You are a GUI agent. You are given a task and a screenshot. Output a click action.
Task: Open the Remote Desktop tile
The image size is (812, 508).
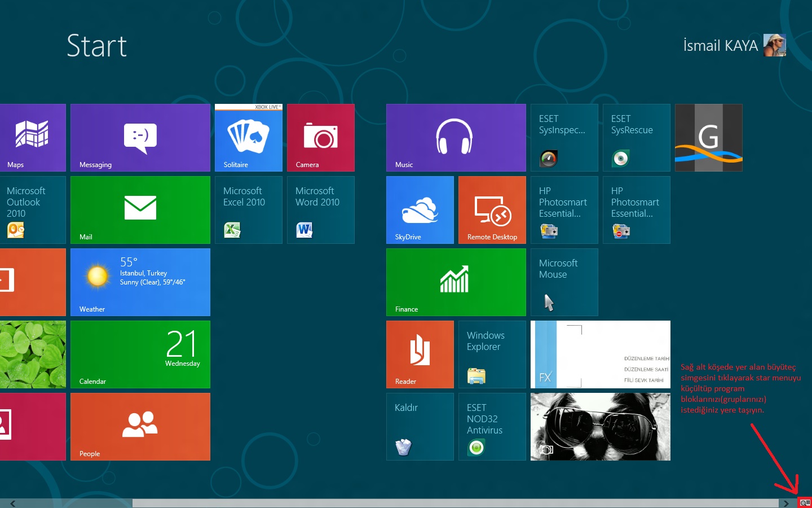coord(492,210)
